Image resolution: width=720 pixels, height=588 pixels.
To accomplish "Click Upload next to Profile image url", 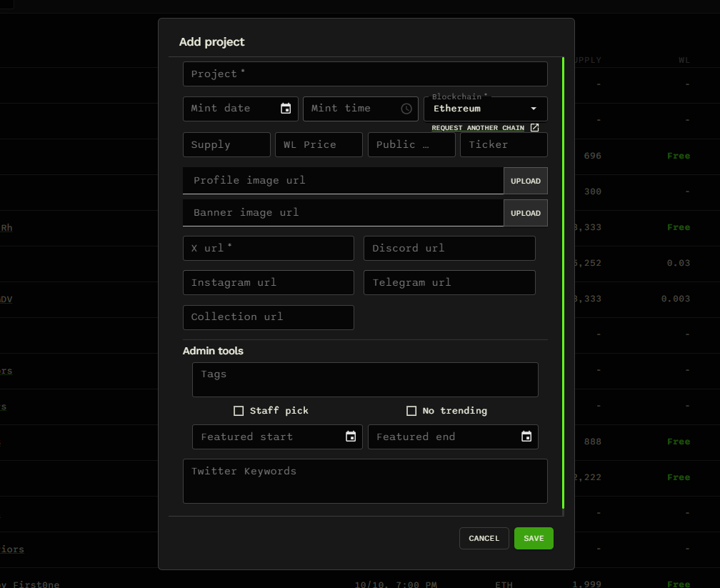I will click(525, 181).
